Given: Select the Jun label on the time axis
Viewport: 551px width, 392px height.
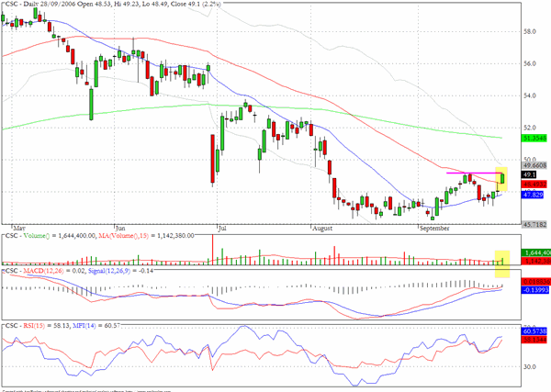Looking at the screenshot, I should click(120, 229).
